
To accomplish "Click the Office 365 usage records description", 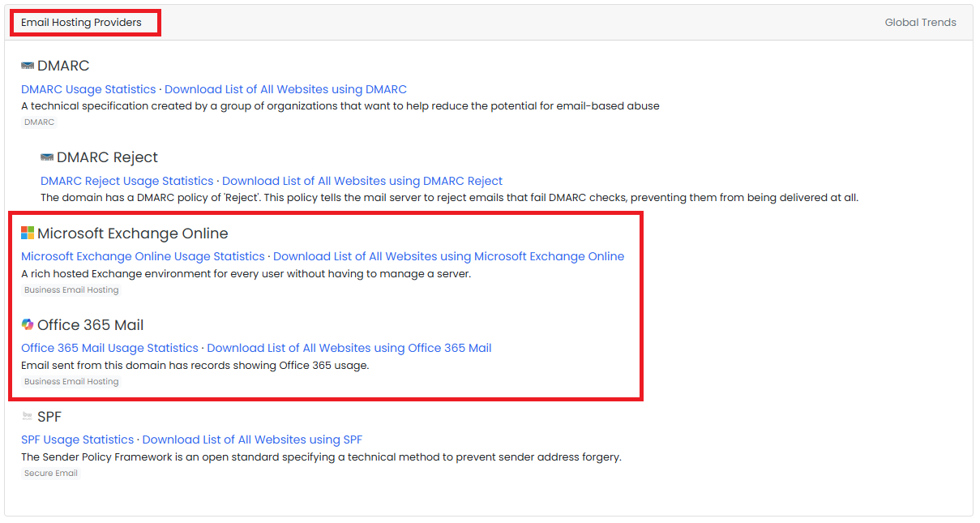I will (x=195, y=365).
